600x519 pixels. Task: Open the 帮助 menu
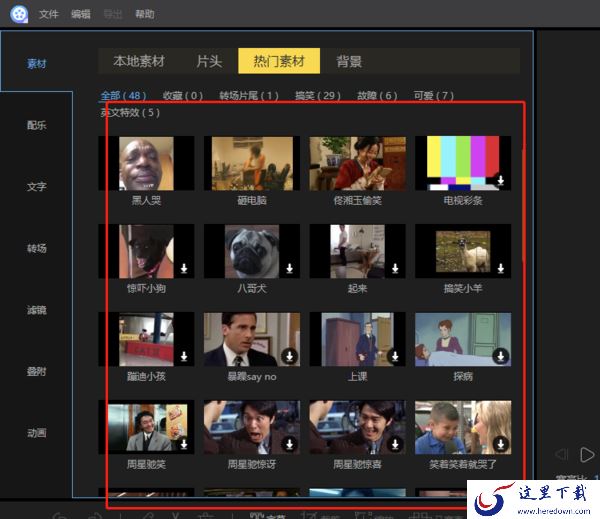145,15
